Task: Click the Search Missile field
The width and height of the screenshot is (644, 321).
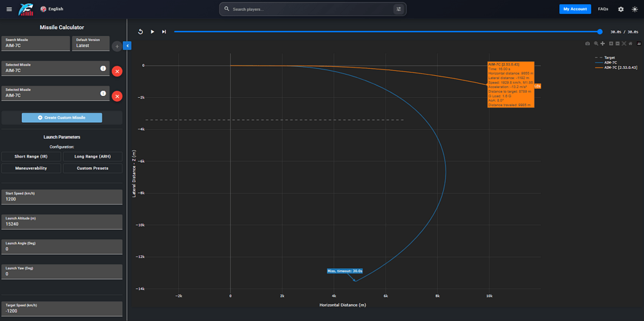Action: click(35, 43)
